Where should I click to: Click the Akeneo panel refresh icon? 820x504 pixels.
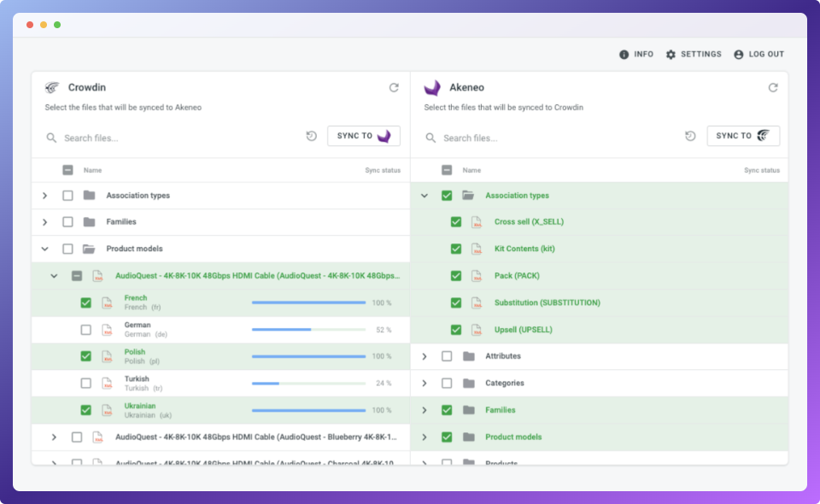(773, 88)
